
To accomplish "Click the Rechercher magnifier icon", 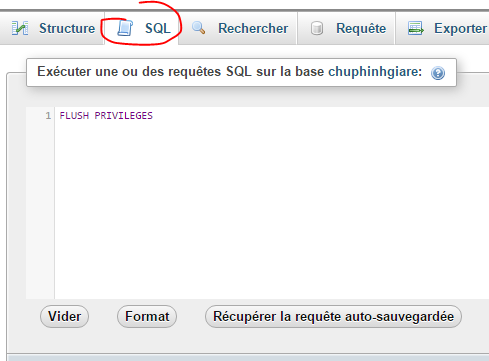I will click(x=199, y=28).
